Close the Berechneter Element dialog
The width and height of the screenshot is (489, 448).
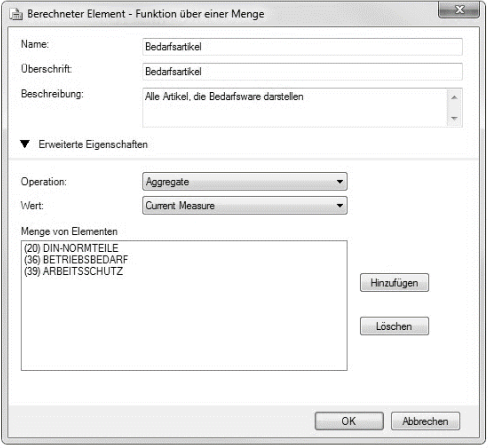[459, 10]
